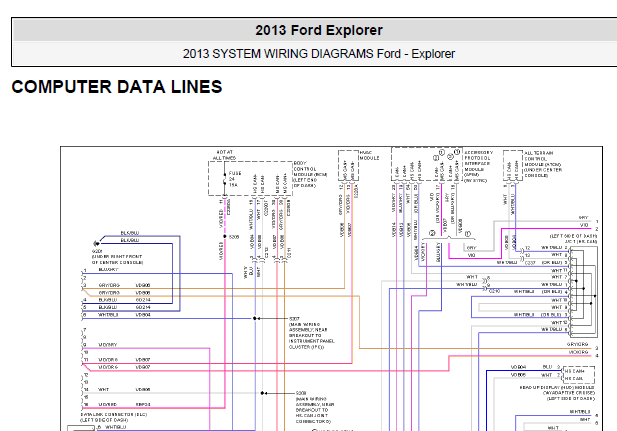Click Accessory Protocol Interface Module (APIM) label
The width and height of the screenshot is (617, 431).
[478, 166]
